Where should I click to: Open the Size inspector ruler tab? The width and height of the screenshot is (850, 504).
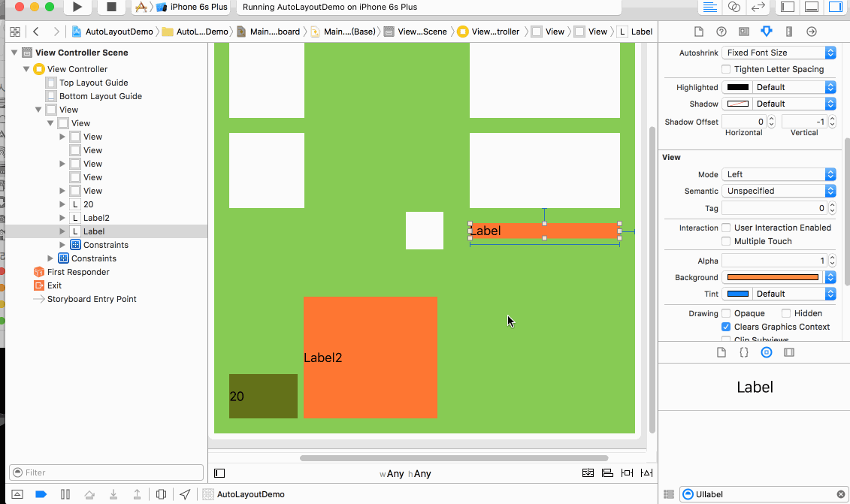click(789, 32)
